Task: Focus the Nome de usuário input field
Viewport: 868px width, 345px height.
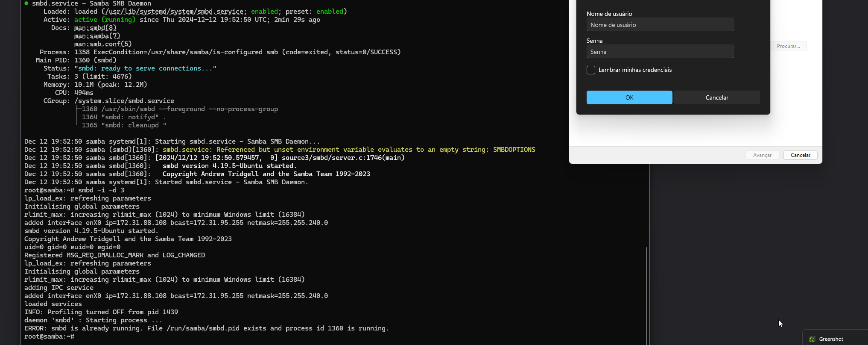Action: tap(660, 25)
